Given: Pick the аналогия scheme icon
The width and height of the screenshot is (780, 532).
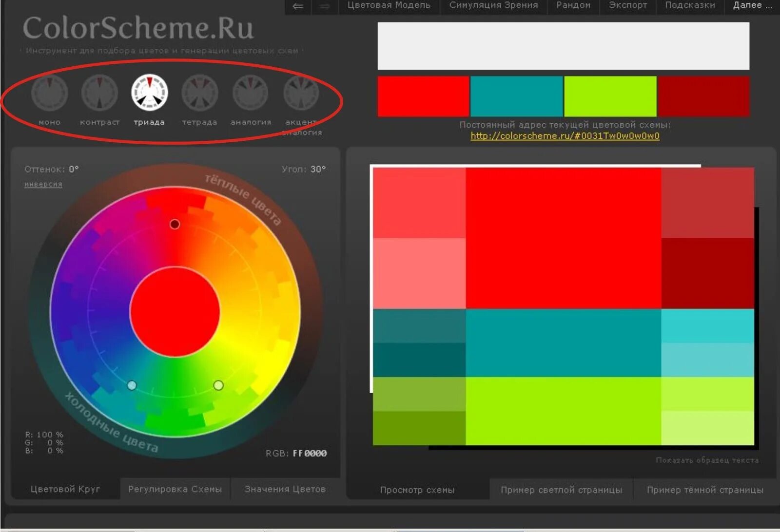Looking at the screenshot, I should click(251, 93).
